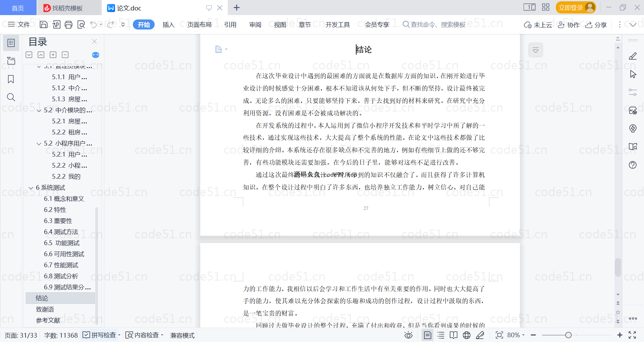This screenshot has height=342, width=644.
Task: Click the collapse panel icon at document right
Action: 535,50
